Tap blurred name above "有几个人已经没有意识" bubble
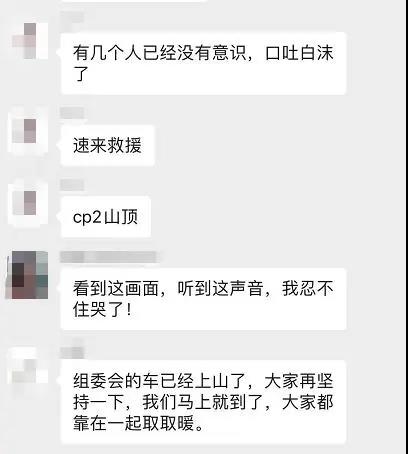 pyautogui.click(x=72, y=17)
